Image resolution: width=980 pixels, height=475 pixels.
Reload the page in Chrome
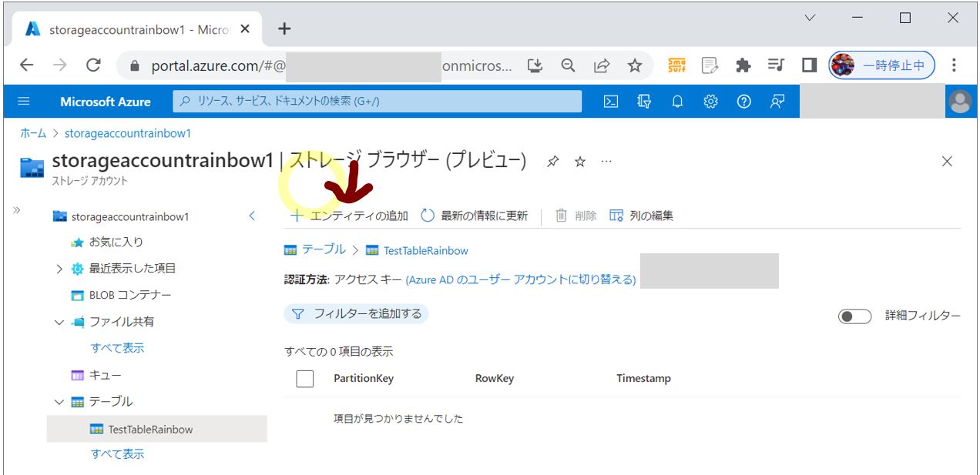(x=93, y=65)
